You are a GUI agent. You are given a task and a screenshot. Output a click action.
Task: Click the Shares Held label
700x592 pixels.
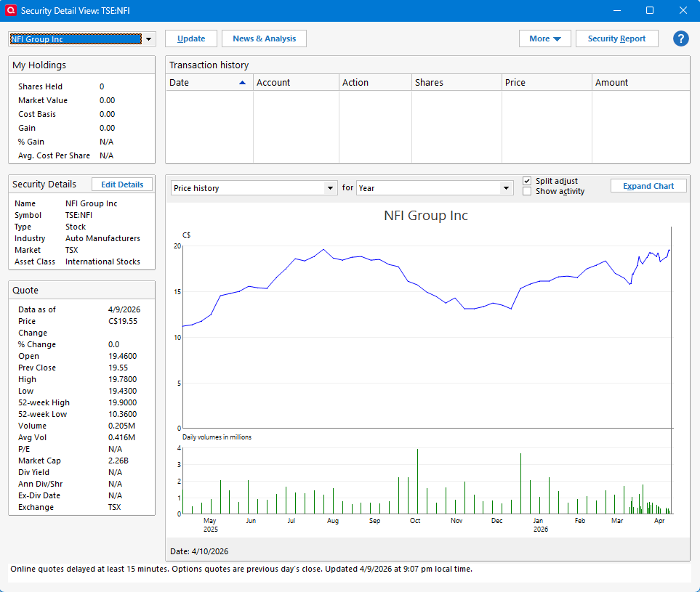tap(40, 86)
